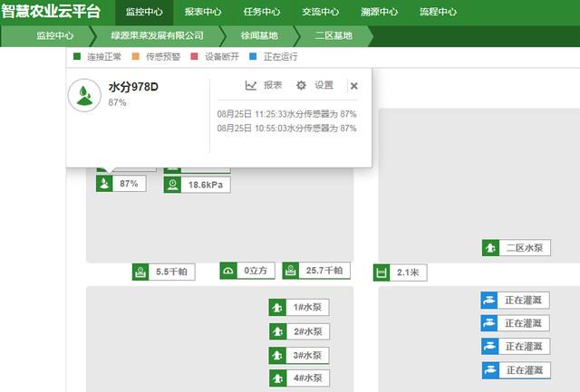Image resolution: width=580 pixels, height=392 pixels.
Task: Click the 87% moisture sensor icon
Action: click(x=105, y=184)
